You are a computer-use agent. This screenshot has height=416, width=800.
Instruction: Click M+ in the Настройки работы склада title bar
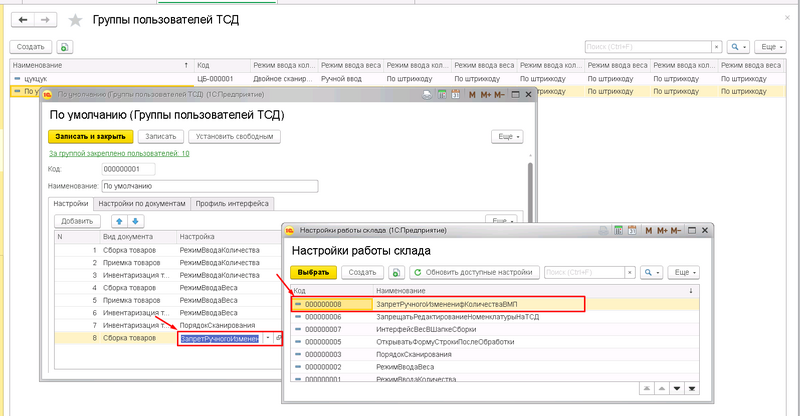[662, 231]
